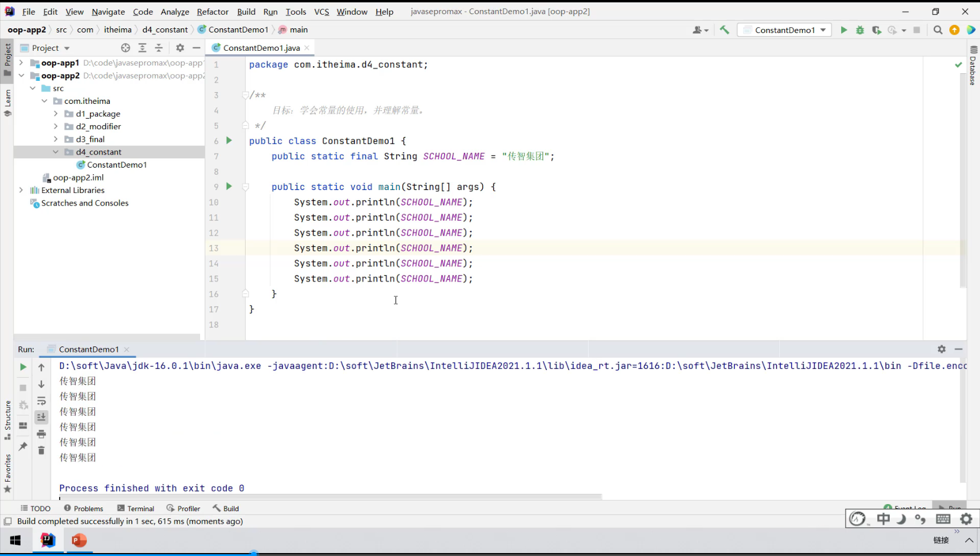Open Search Everywhere magnifier icon
Viewport: 980px width, 556px height.
click(x=937, y=30)
